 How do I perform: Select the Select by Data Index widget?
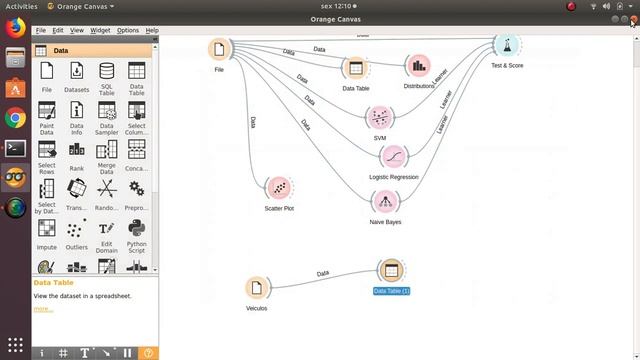pos(47,197)
